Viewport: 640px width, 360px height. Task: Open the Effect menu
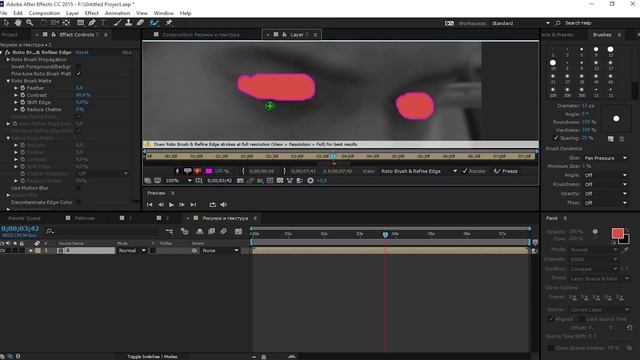tap(91, 13)
